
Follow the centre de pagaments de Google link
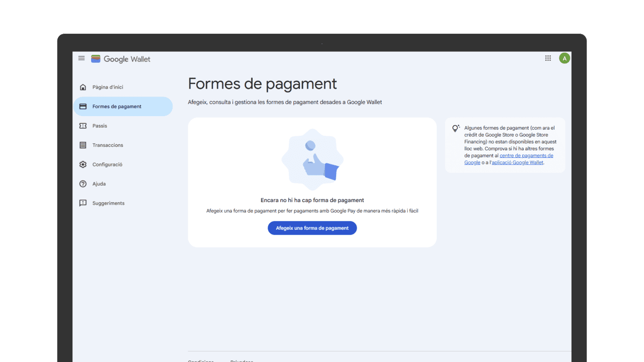click(x=526, y=156)
